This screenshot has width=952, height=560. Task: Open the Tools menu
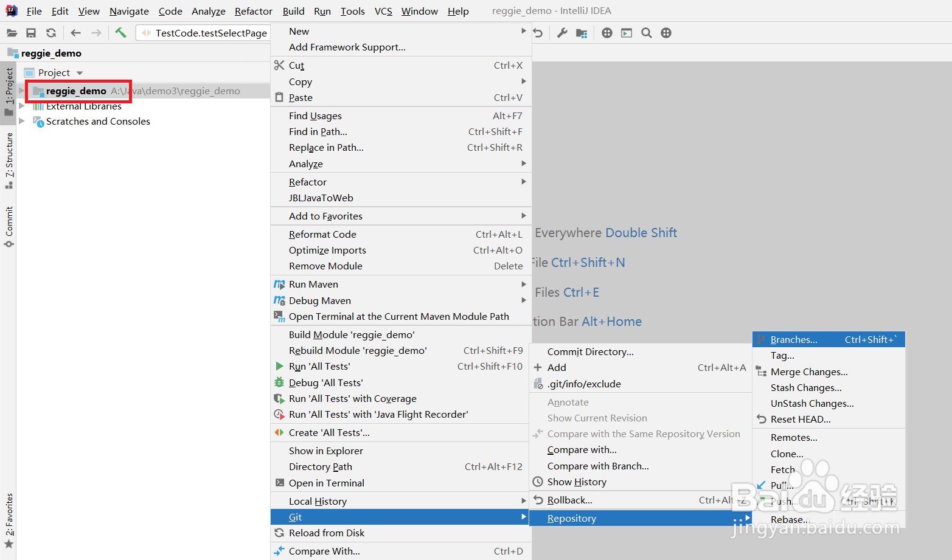click(353, 11)
